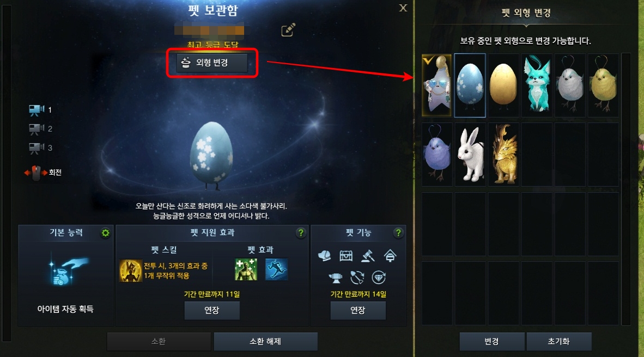Click the diamond pet function icon
644x357 pixels.
(379, 278)
